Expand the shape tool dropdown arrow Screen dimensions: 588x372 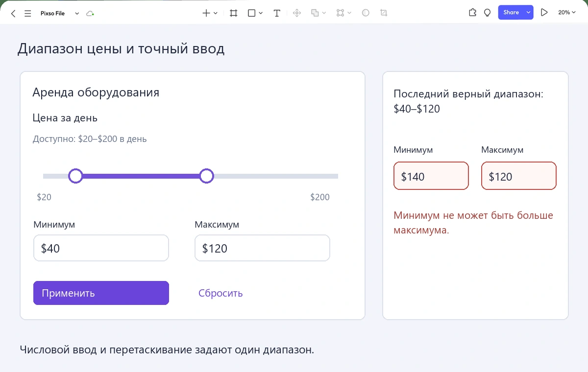click(261, 13)
